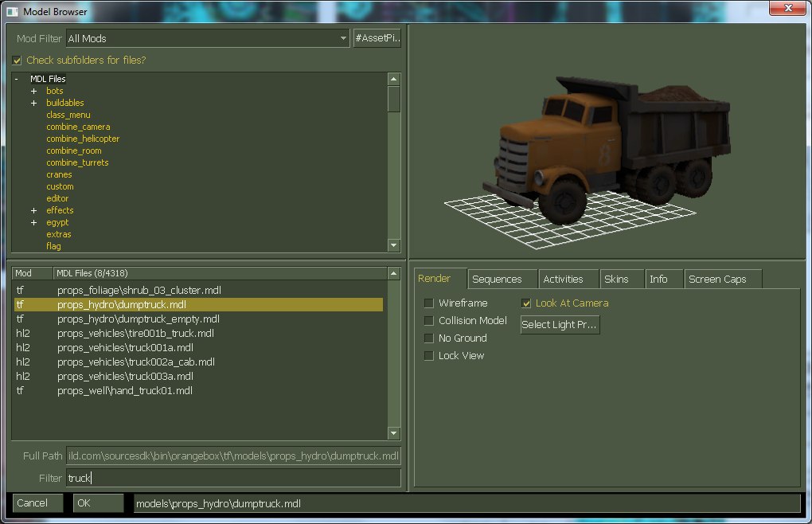Expand the buildables folder
Viewport: 812px width, 524px height.
[33, 103]
